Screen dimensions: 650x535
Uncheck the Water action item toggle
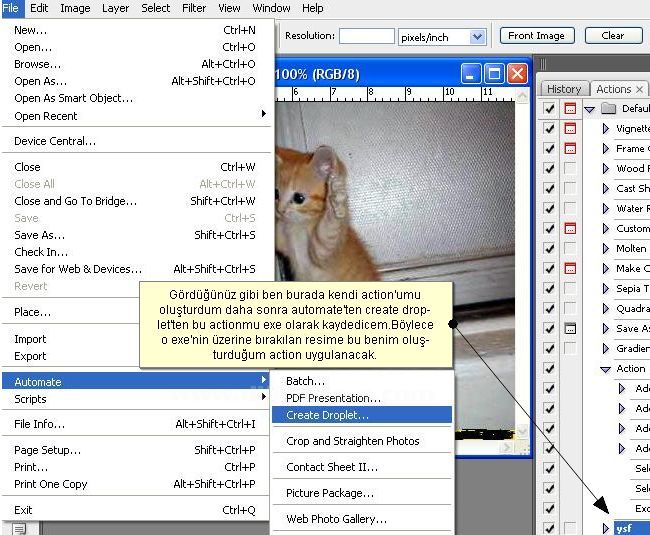(x=549, y=208)
